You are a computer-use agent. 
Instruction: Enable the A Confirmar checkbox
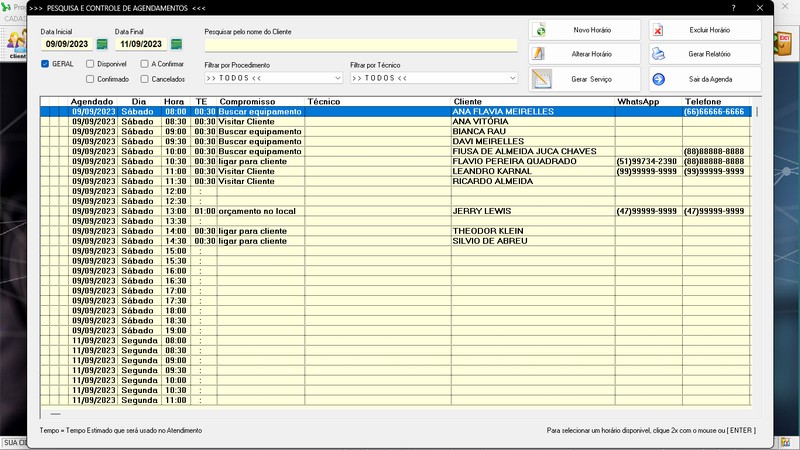click(x=144, y=64)
